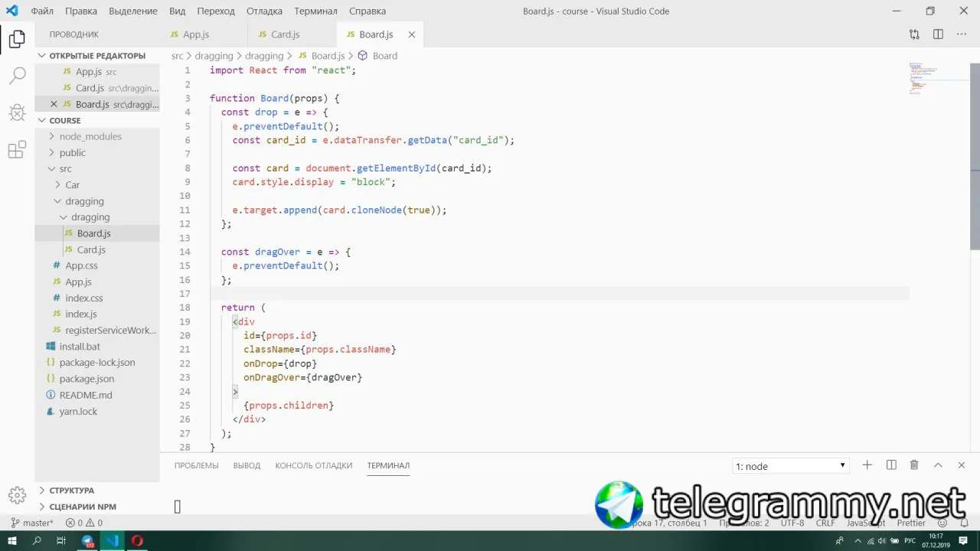980x551 pixels.
Task: Switch to the App.js editor tab
Action: click(x=204, y=34)
